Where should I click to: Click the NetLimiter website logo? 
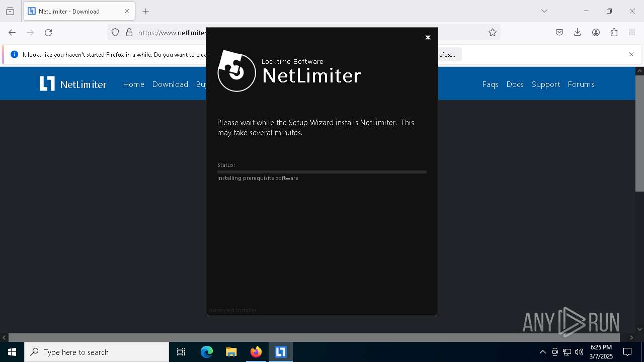[x=73, y=84]
